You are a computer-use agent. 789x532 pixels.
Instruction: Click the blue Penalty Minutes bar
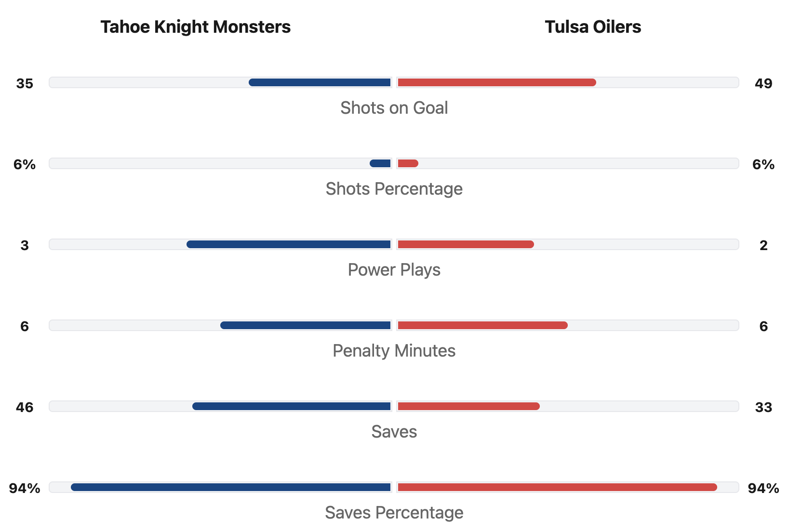306,325
